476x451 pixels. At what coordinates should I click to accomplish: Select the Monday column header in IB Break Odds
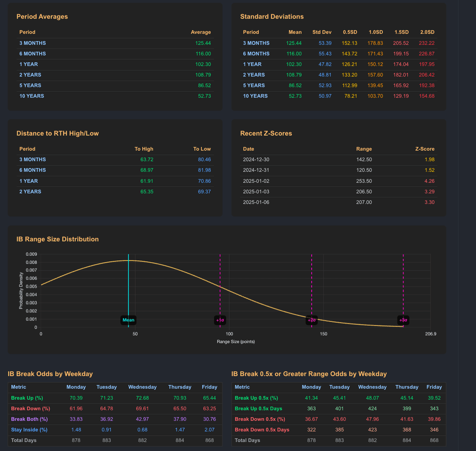[x=76, y=387]
